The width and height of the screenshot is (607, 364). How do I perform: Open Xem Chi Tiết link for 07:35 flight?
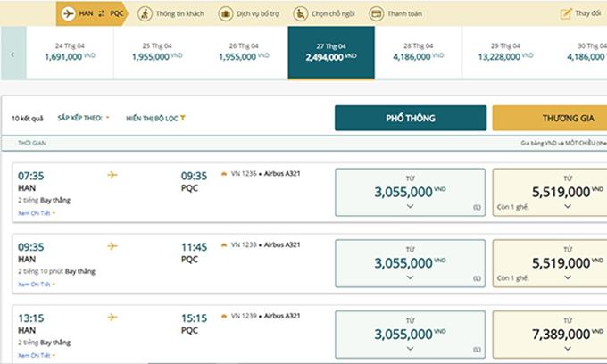(37, 212)
